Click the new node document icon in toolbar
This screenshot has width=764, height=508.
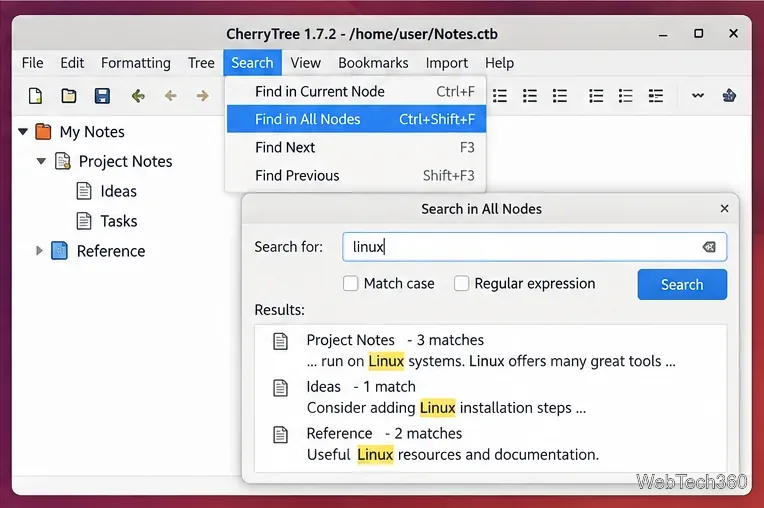[35, 95]
